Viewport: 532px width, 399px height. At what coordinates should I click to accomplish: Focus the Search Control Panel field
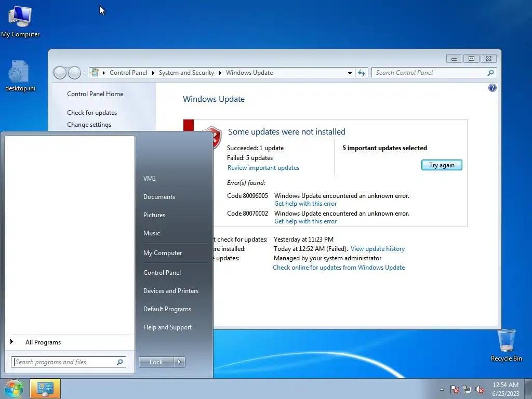click(434, 73)
